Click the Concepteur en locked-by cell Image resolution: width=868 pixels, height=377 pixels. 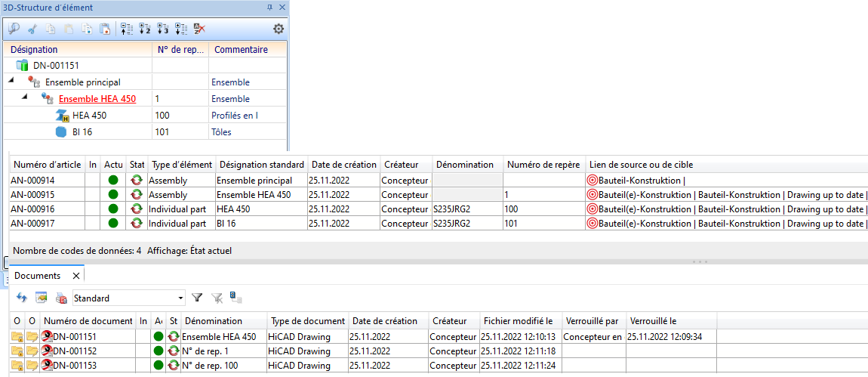click(594, 336)
